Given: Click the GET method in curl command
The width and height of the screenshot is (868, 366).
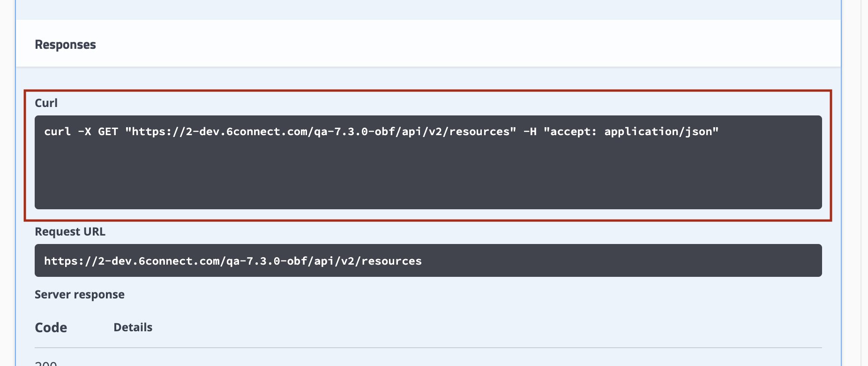Looking at the screenshot, I should tap(108, 131).
